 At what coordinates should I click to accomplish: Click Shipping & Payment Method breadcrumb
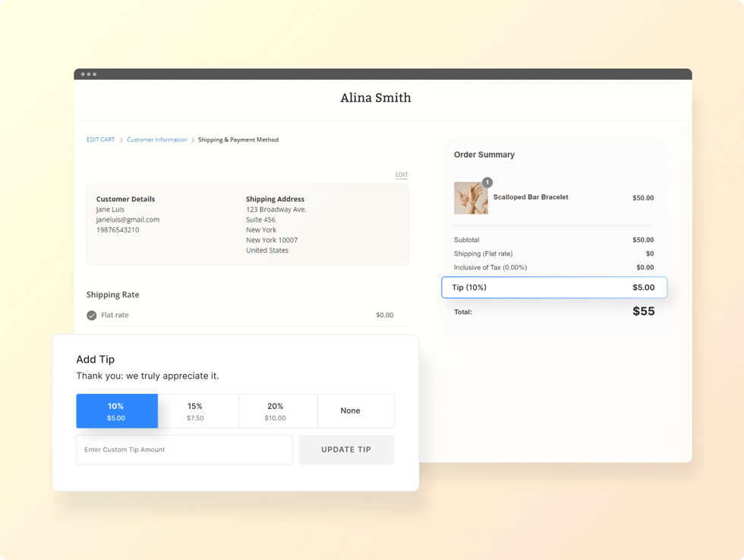[x=238, y=140]
